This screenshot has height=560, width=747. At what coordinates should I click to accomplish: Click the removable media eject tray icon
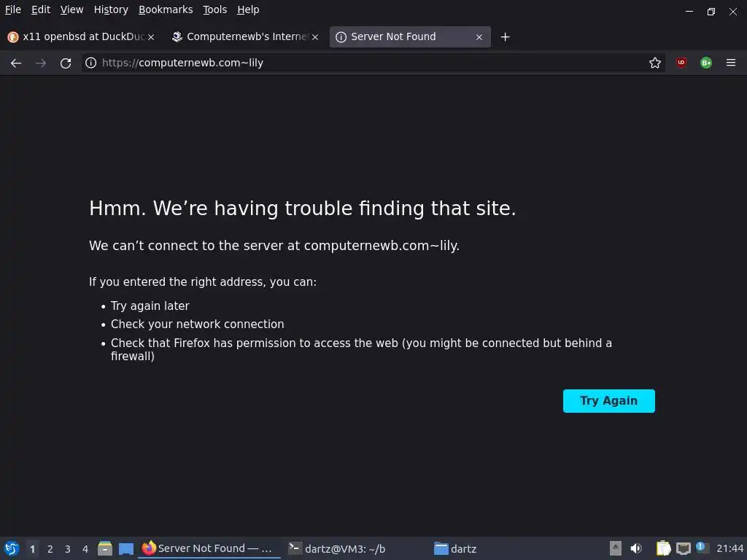coord(616,548)
